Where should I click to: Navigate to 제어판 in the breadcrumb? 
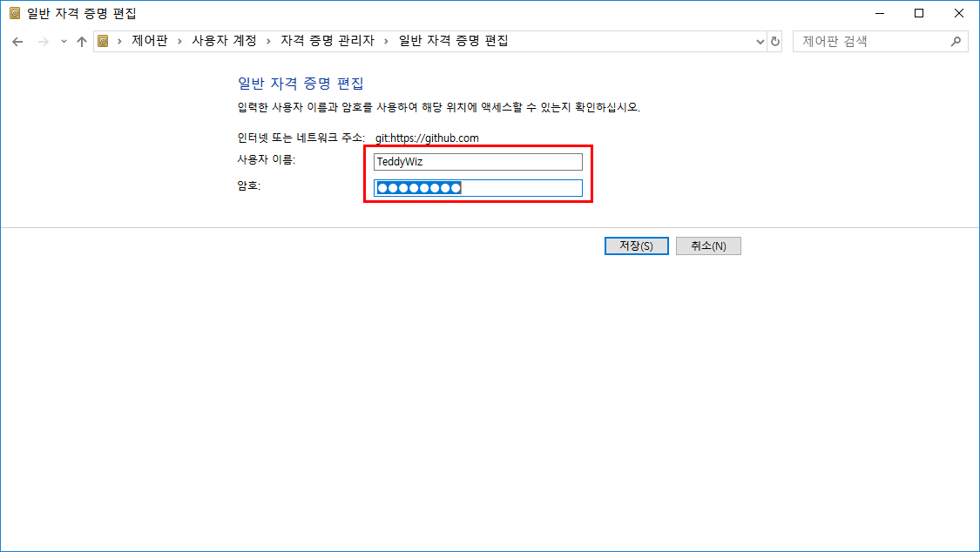(x=149, y=41)
